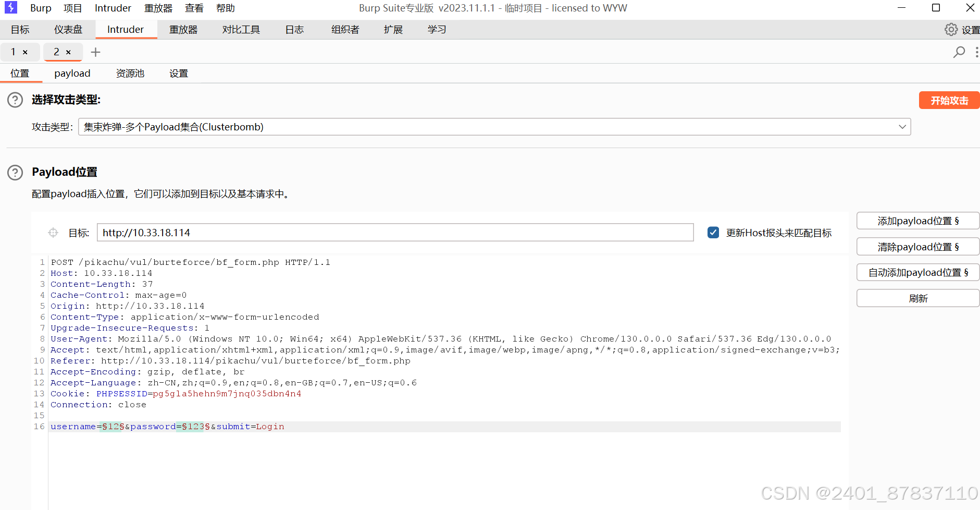
Task: Click submit=Login in request body
Action: (x=251, y=427)
